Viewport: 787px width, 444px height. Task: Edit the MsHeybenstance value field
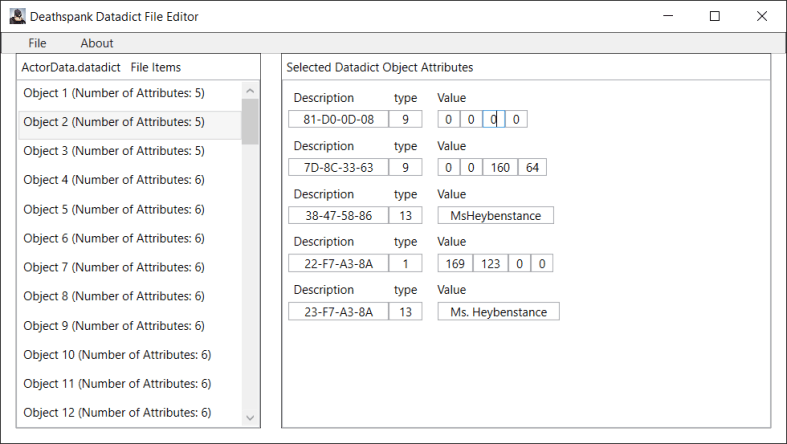point(495,216)
